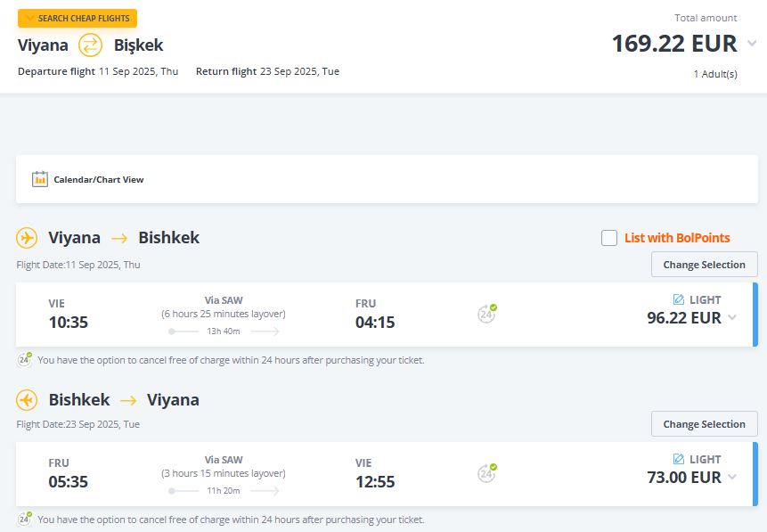This screenshot has height=532, width=767.
Task: Expand the 73.00 EUR fare details chevron
Action: point(732,478)
